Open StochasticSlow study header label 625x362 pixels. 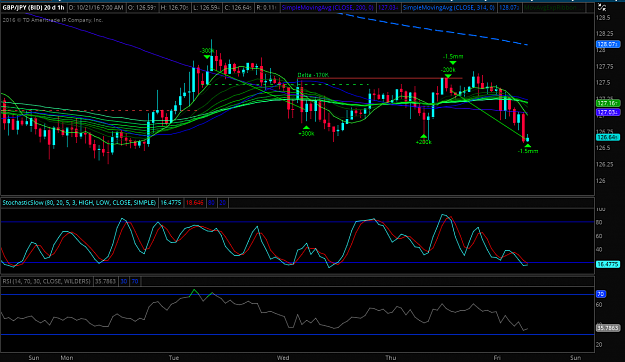point(79,203)
